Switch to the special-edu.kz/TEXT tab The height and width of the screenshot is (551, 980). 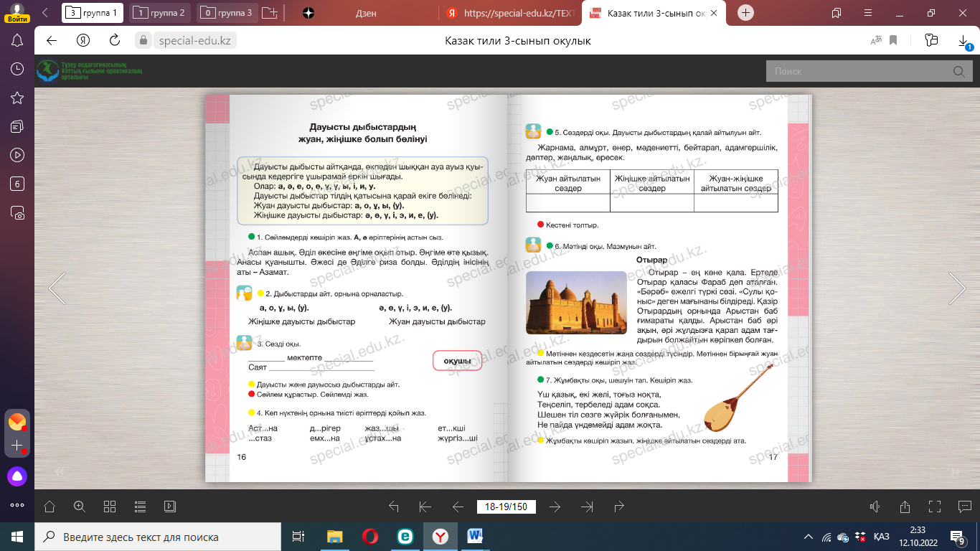[x=509, y=13]
